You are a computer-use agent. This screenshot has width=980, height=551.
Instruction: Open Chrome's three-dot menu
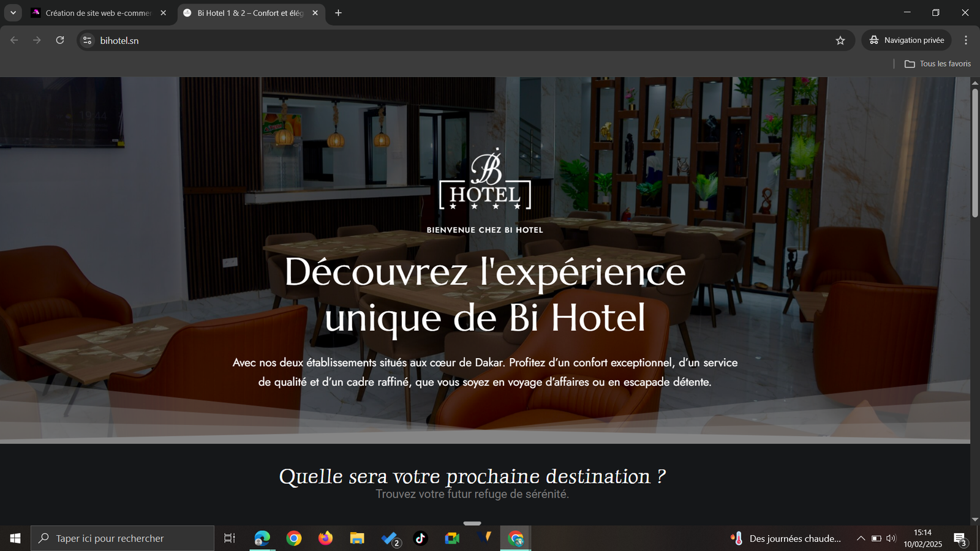tap(966, 40)
